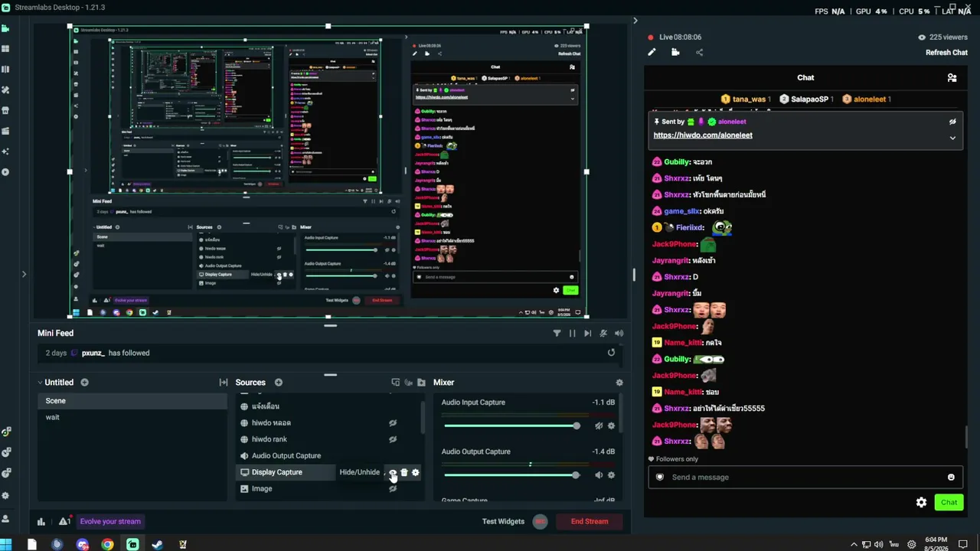
Task: Toggle Mini Feed alert volume speaker
Action: coord(619,333)
